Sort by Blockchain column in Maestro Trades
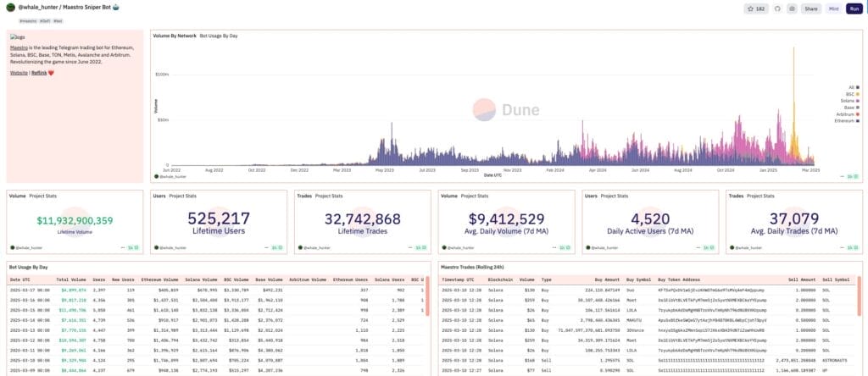This screenshot has height=376, width=868. click(500, 279)
